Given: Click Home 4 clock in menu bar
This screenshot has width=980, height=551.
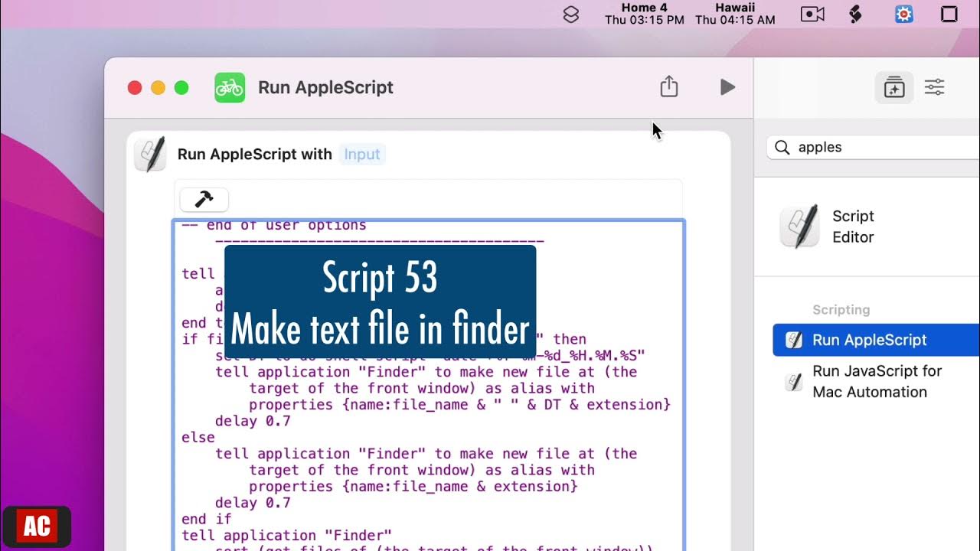Looking at the screenshot, I should [644, 14].
